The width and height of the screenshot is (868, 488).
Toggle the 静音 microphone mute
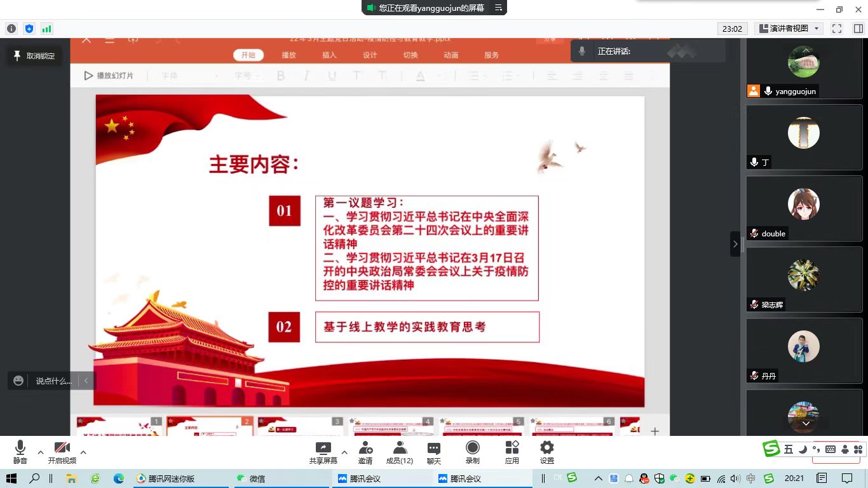point(20,452)
